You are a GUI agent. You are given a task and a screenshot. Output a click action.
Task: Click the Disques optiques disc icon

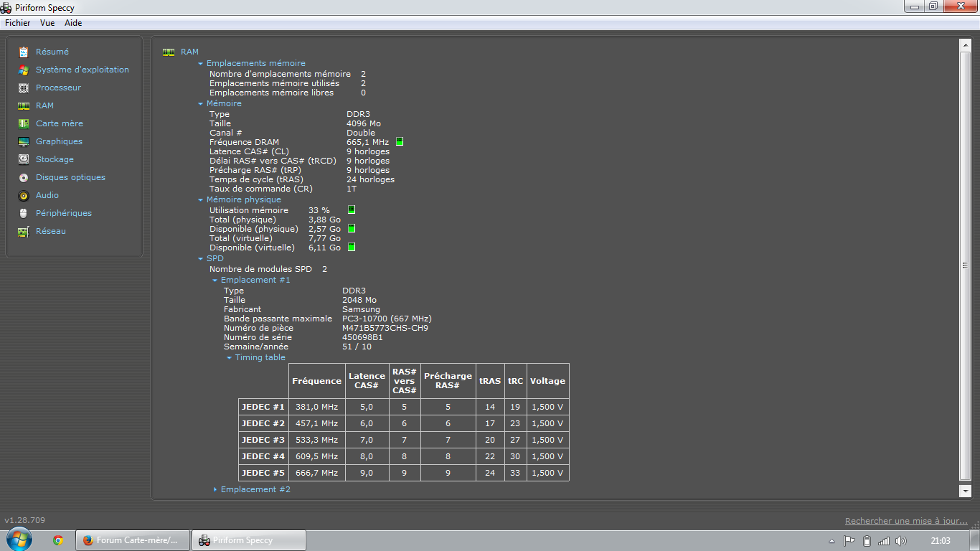click(24, 177)
